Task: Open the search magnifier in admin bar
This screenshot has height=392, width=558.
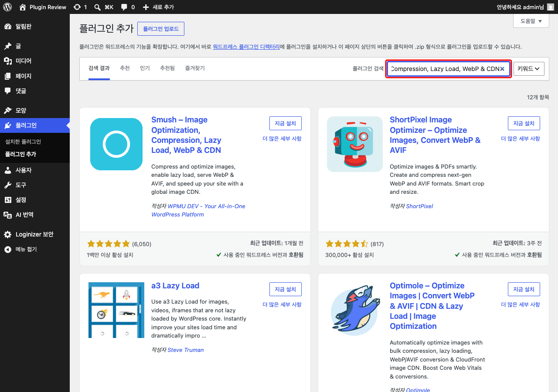Action: pyautogui.click(x=98, y=7)
